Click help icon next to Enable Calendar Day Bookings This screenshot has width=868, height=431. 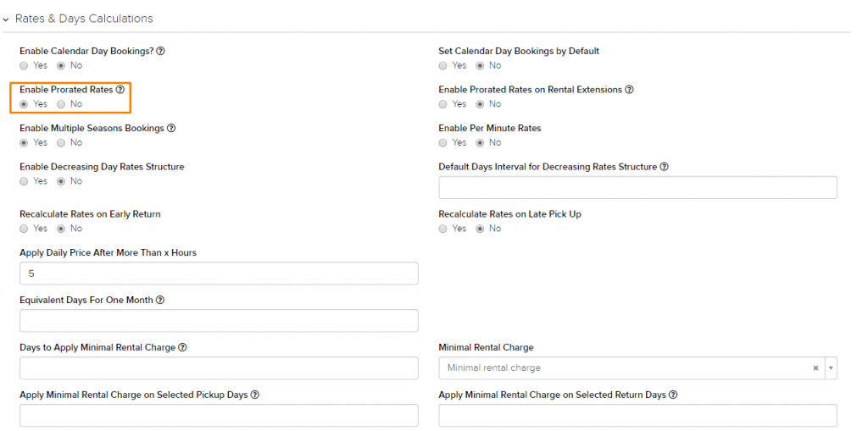[x=160, y=51]
